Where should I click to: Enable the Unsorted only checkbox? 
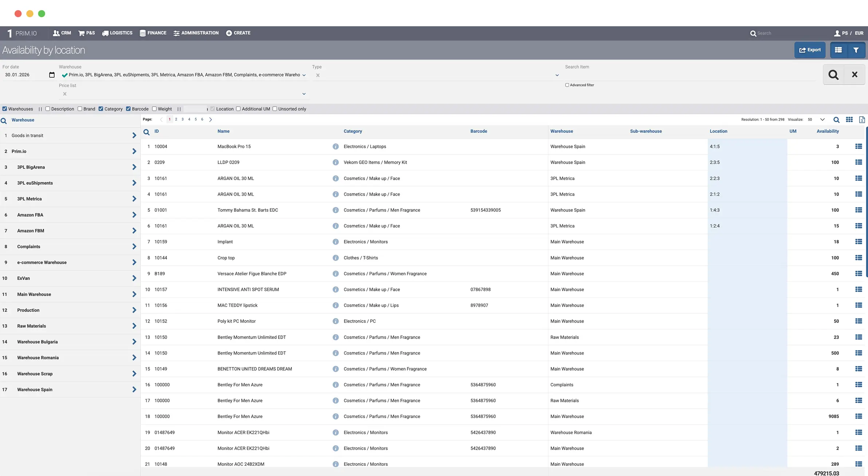(275, 109)
